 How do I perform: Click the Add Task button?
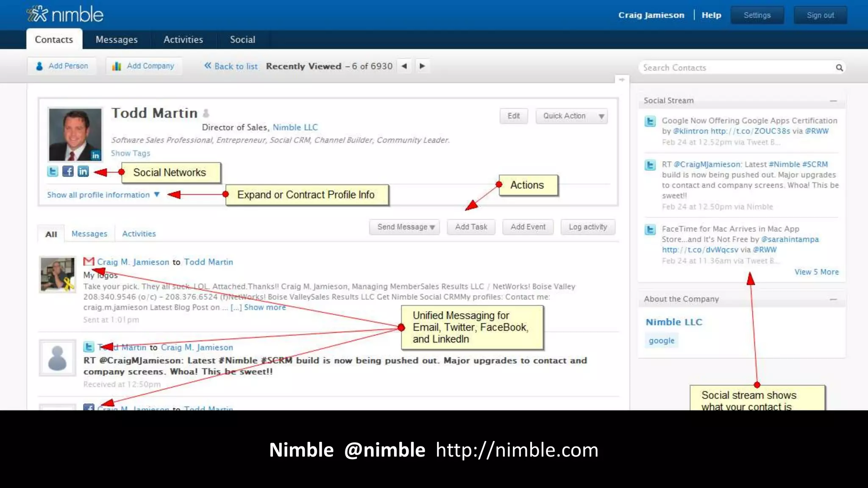click(471, 227)
